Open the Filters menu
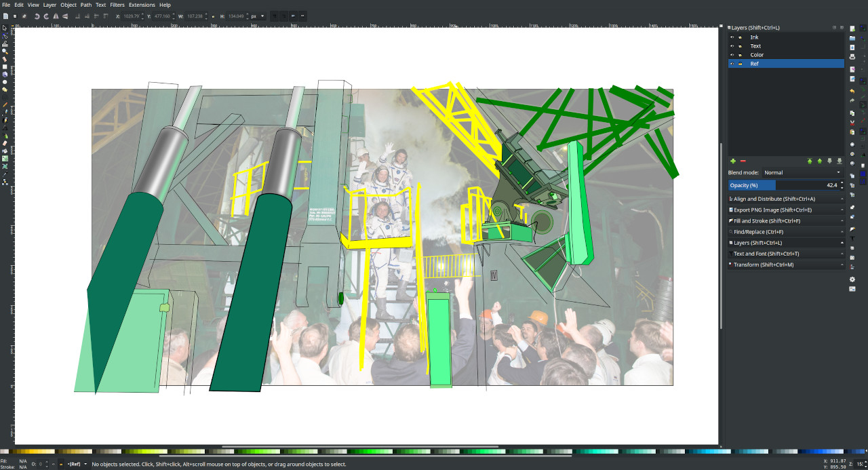 click(117, 5)
